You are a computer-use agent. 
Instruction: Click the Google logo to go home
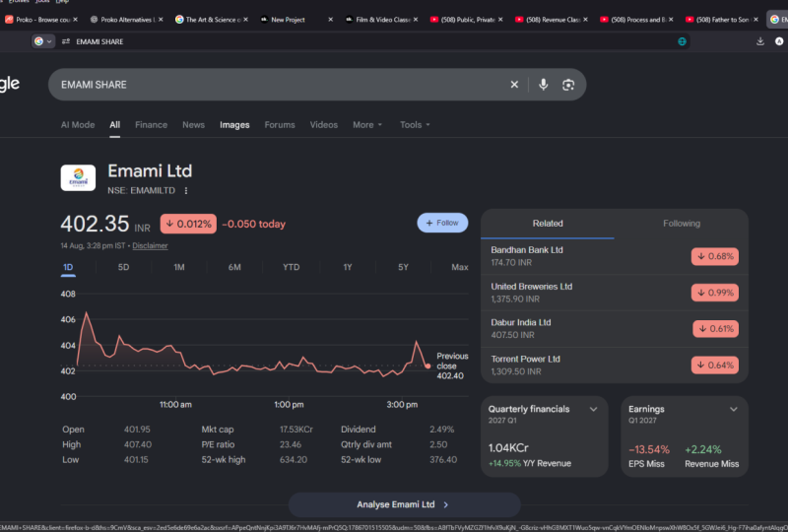coord(9,84)
